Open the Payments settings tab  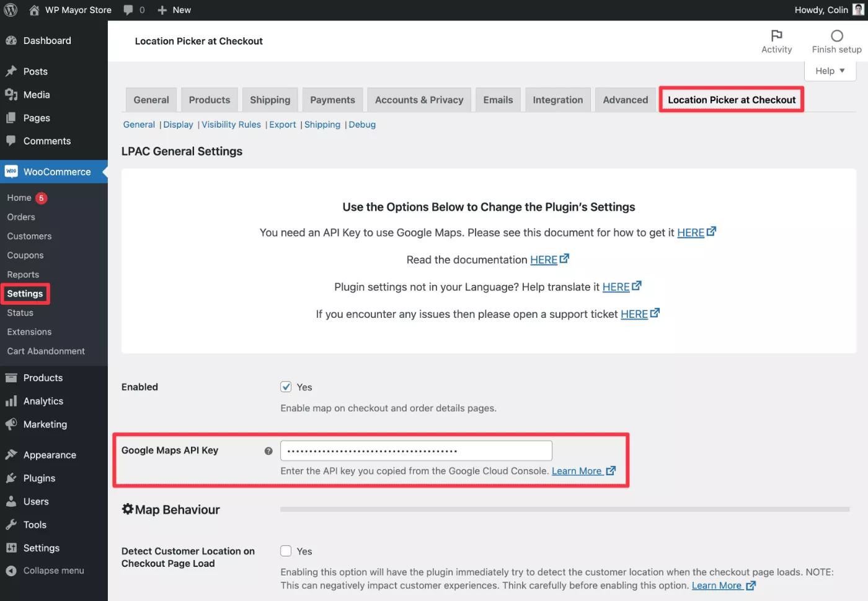[332, 100]
